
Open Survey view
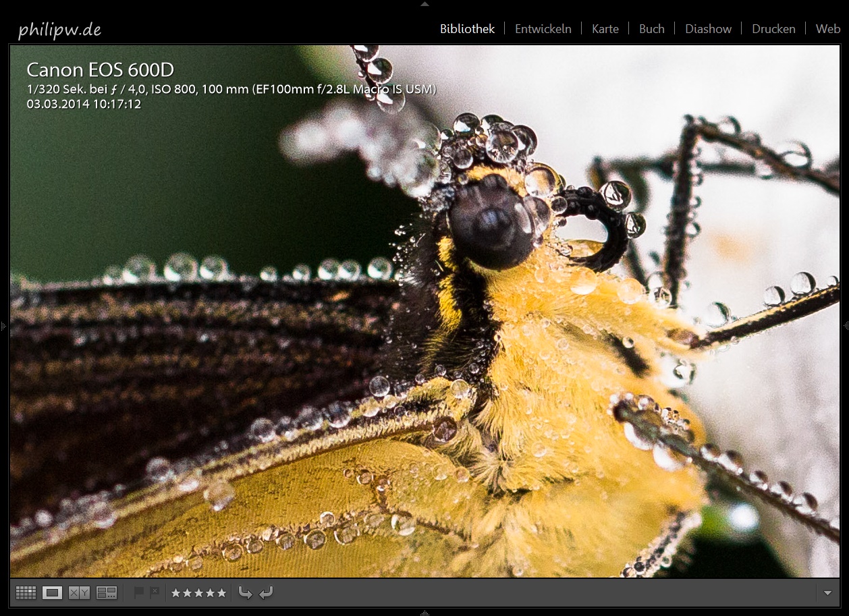pyautogui.click(x=107, y=593)
